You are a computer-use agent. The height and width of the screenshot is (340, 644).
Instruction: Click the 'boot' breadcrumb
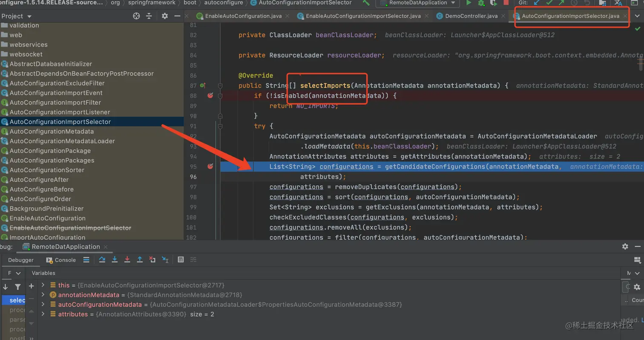tap(190, 3)
